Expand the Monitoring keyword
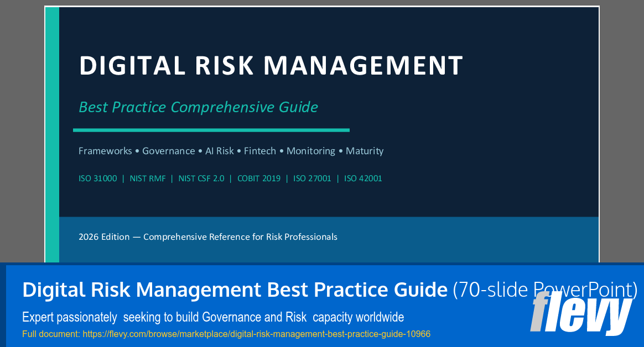 pos(311,150)
